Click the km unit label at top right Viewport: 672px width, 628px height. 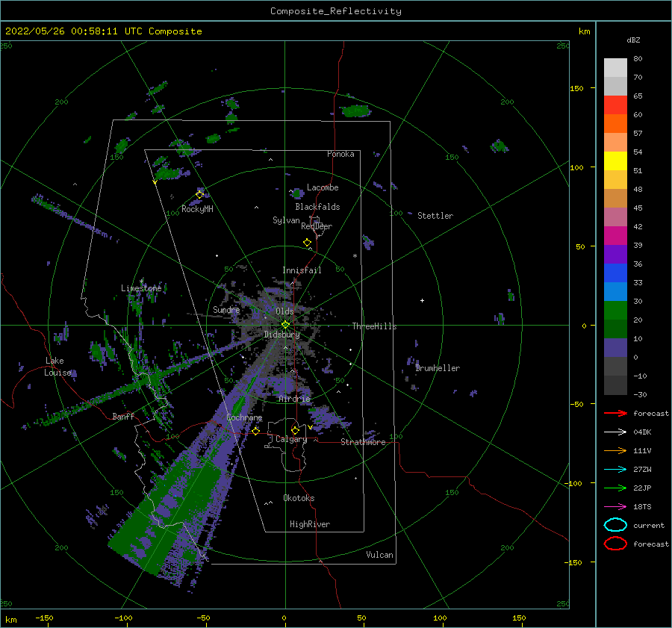[x=584, y=31]
